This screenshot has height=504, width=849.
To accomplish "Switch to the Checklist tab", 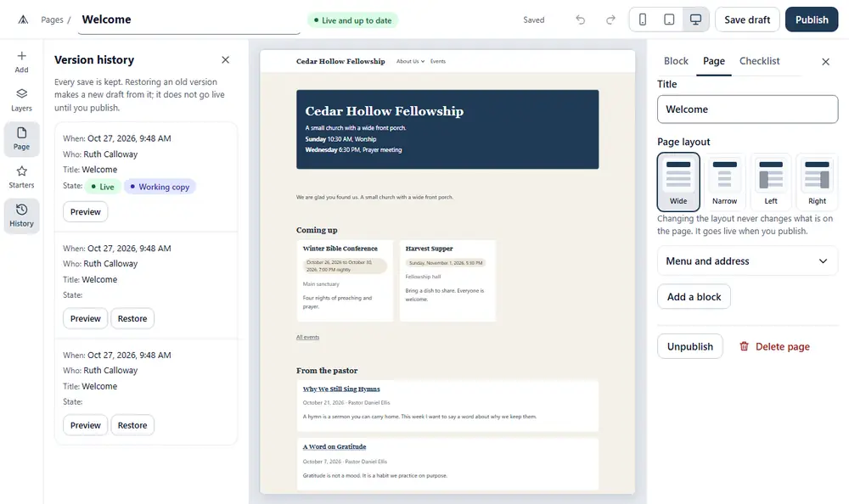I will tap(759, 61).
